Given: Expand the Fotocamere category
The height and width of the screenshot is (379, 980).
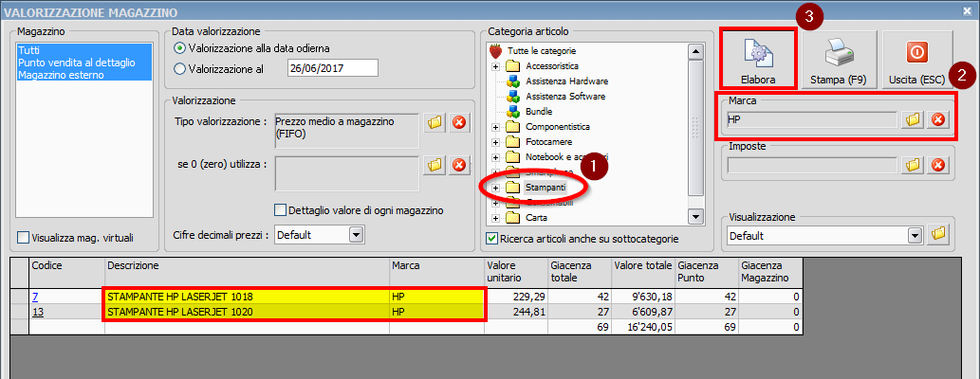Looking at the screenshot, I should coord(495,142).
